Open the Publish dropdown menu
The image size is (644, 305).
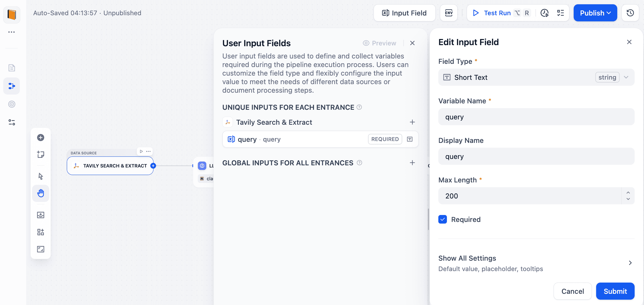pyautogui.click(x=595, y=13)
